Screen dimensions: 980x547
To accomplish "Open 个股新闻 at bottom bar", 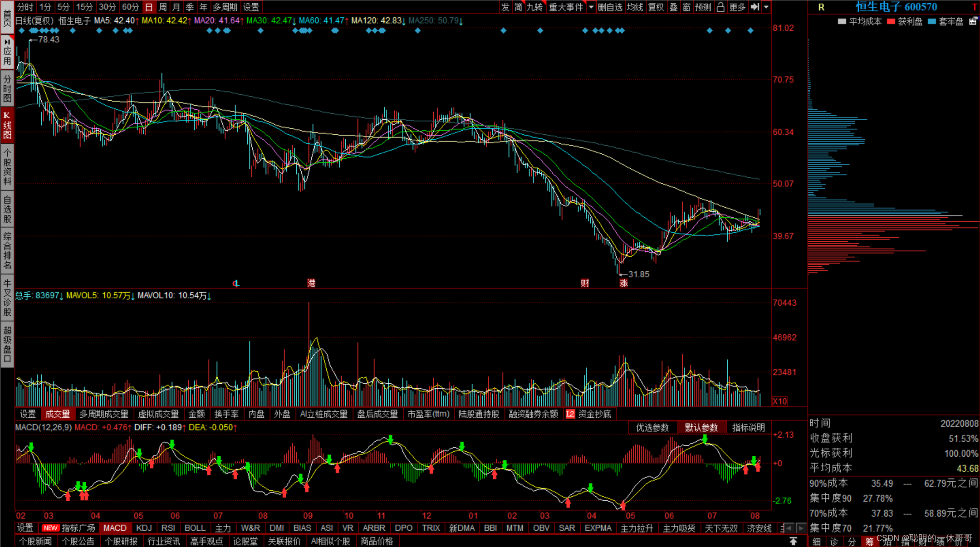I will [x=35, y=541].
